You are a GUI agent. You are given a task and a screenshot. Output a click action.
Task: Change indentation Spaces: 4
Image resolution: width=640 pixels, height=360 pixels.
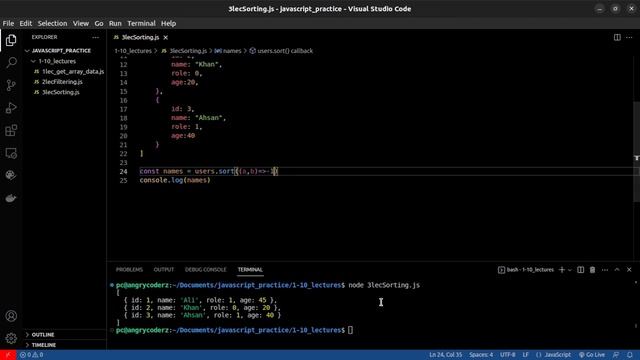tap(481, 355)
